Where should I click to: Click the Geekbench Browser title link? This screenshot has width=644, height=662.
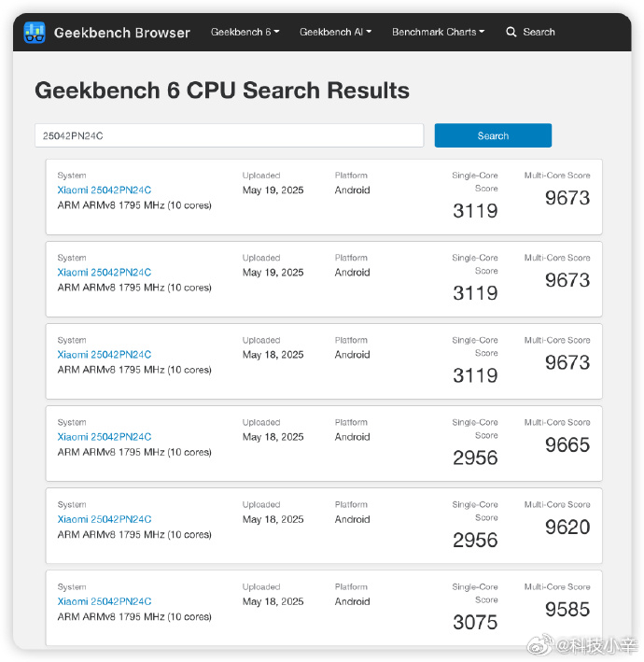pos(122,33)
